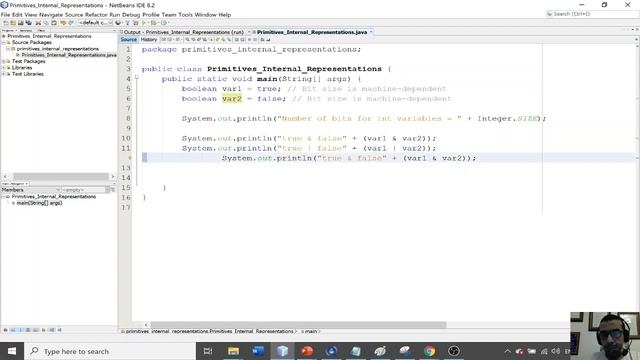Click the editor horizontal scrollbar thumb
Viewport: 640px width, 360px height.
pyautogui.click(x=298, y=325)
